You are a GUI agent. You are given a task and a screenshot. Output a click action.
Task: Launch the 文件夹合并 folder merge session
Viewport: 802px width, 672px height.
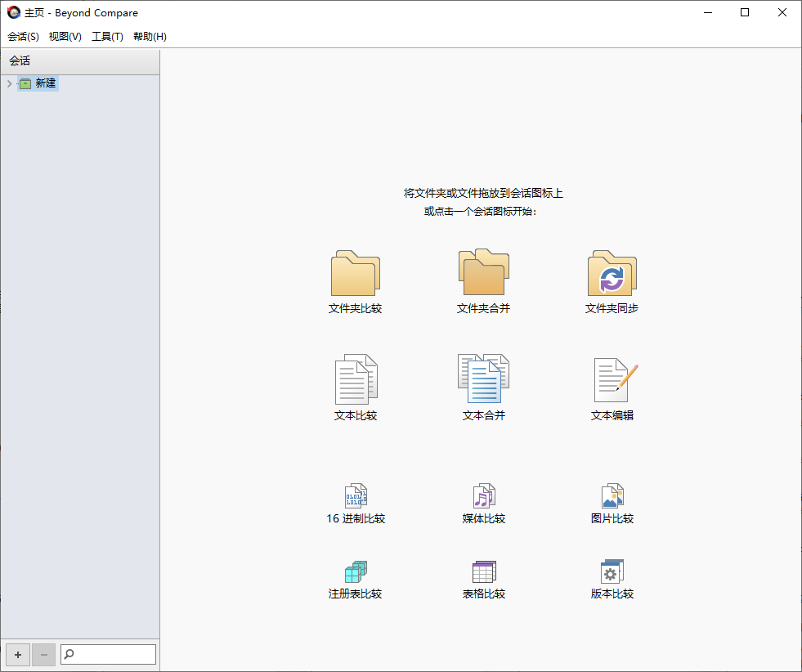483,272
